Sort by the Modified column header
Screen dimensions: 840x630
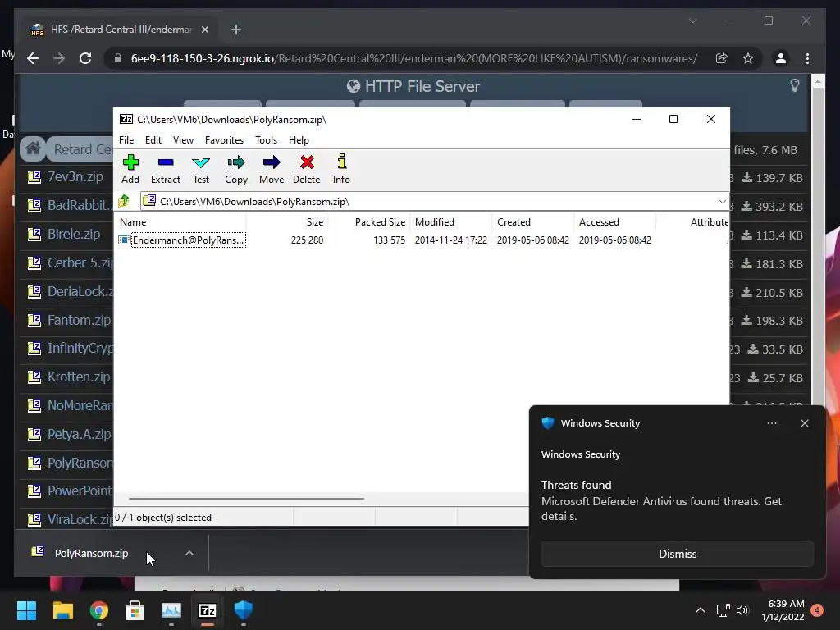pos(451,221)
